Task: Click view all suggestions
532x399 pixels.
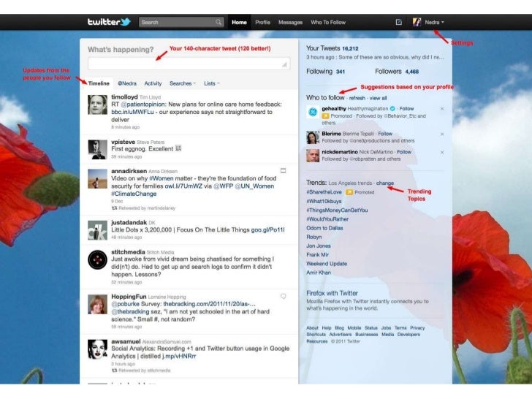Action: click(378, 98)
